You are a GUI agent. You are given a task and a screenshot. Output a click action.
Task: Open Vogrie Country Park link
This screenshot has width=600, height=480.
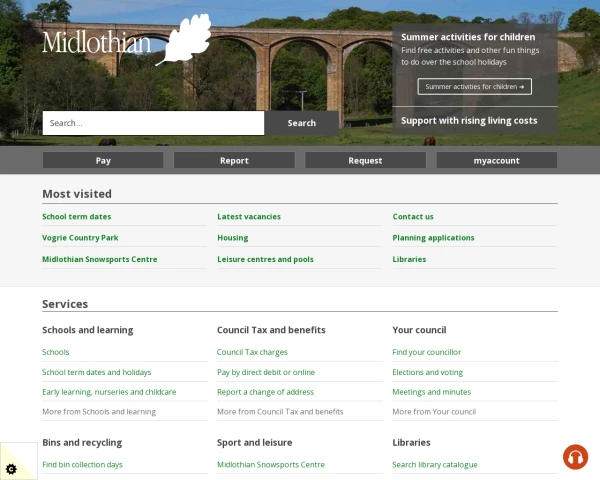pos(80,238)
